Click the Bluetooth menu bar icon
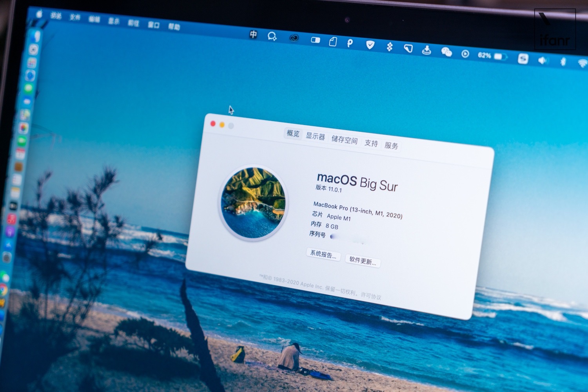The height and width of the screenshot is (392, 588). 563,62
